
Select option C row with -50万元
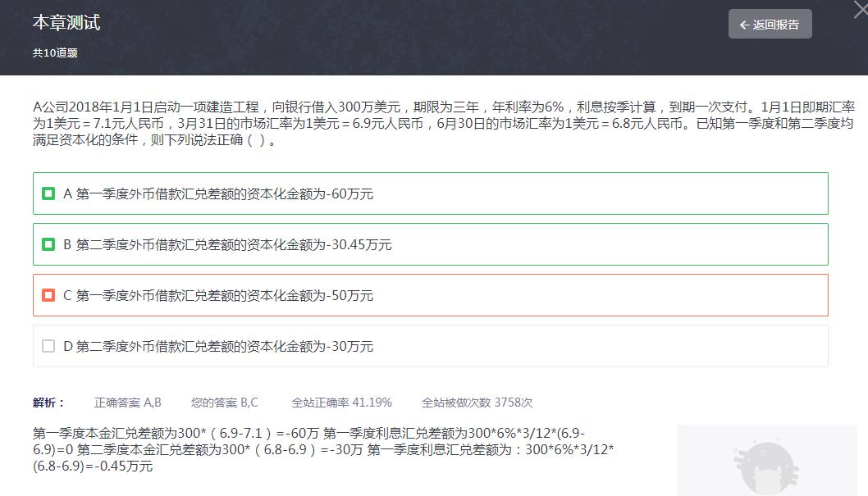431,295
